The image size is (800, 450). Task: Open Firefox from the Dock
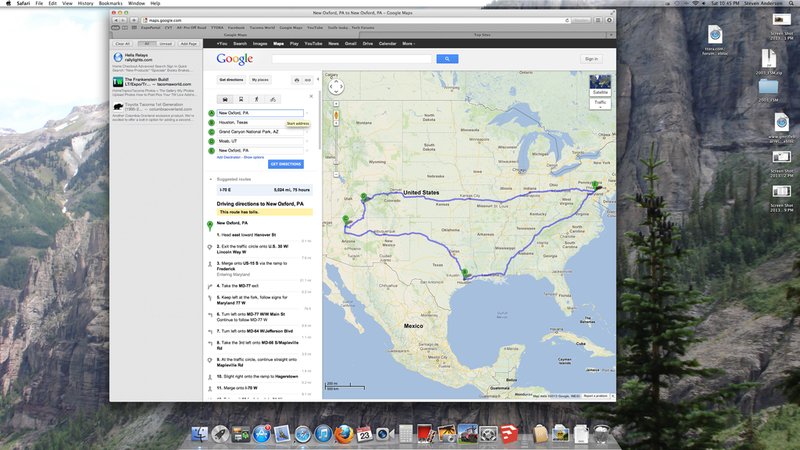(x=343, y=434)
